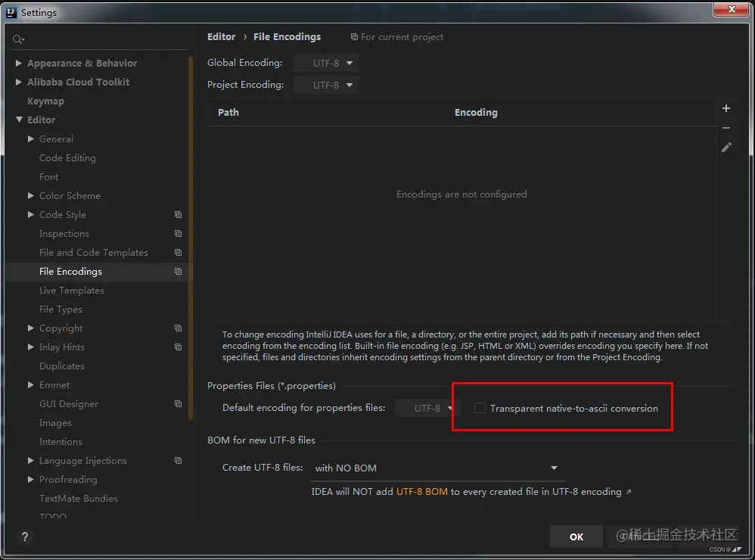Open TextMate Bundles settings
This screenshot has height=560, width=755.
(x=79, y=499)
